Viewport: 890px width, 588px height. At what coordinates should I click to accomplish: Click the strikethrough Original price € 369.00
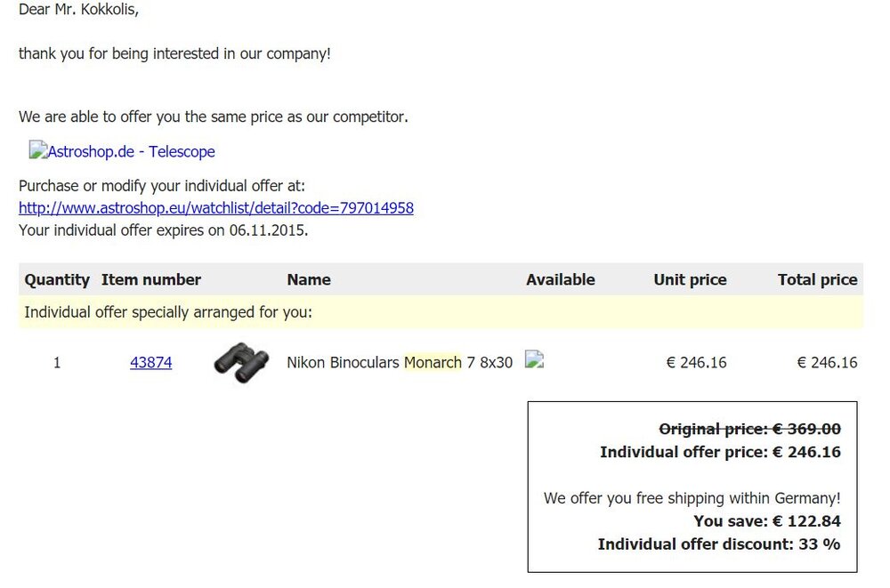[749, 429]
